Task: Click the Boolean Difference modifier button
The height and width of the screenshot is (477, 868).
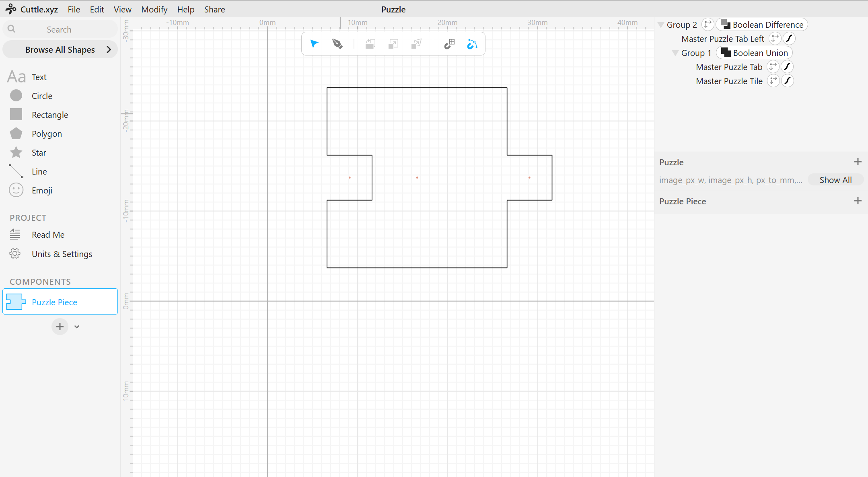Action: coord(762,25)
